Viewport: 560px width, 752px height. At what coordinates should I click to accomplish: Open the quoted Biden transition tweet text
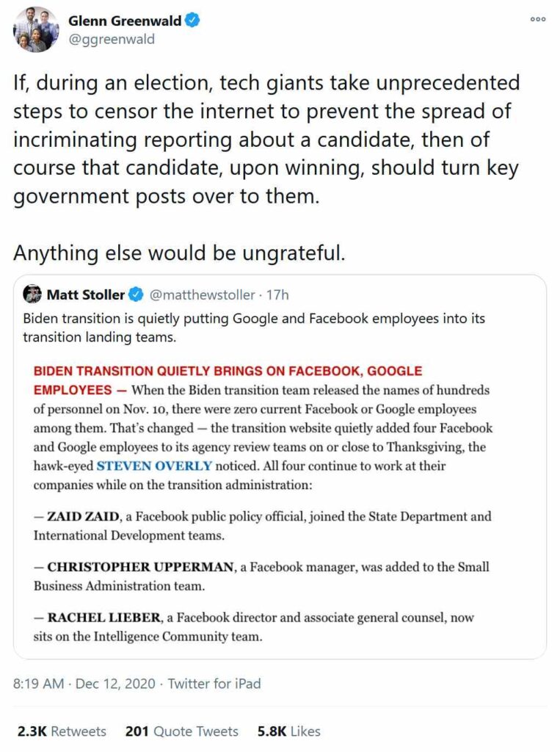pos(254,327)
